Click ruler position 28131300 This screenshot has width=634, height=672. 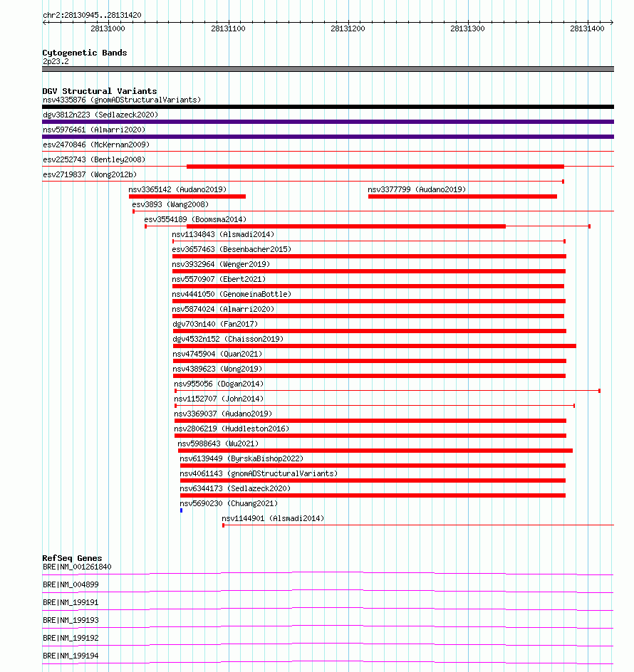[x=467, y=28]
